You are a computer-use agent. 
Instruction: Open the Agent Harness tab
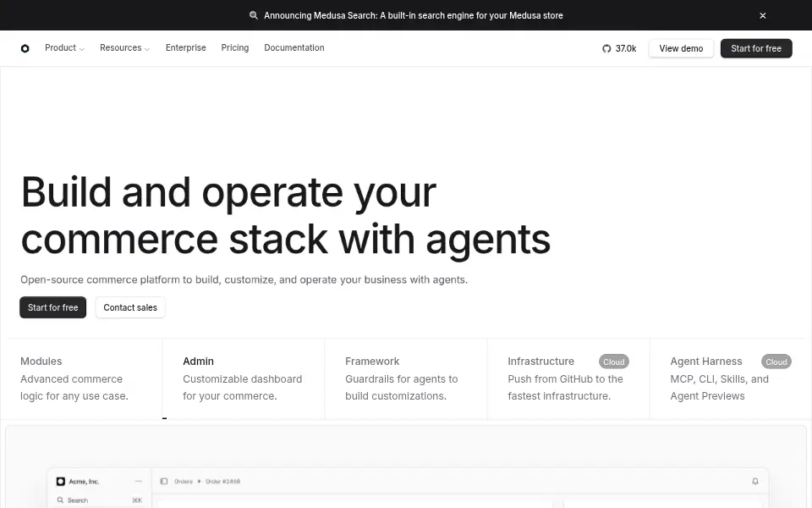coord(731,378)
